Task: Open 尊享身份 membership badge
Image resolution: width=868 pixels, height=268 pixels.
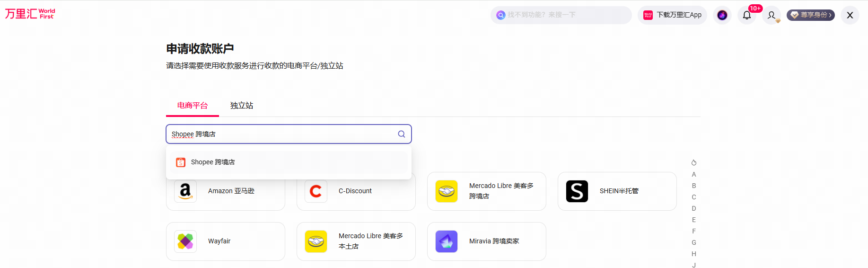Action: click(811, 15)
